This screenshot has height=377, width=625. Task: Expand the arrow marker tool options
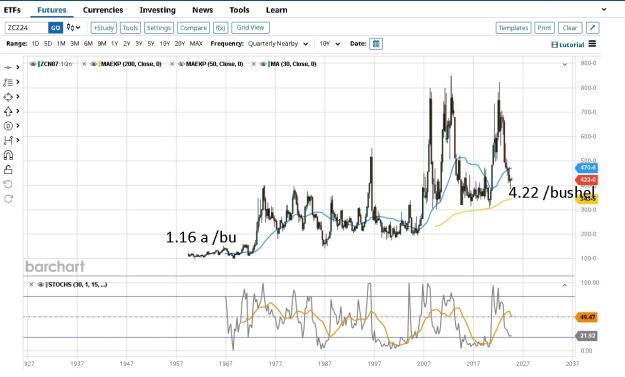point(18,111)
